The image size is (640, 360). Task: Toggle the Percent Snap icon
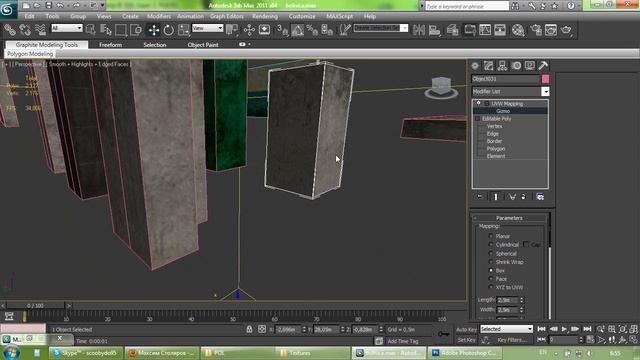click(312, 30)
